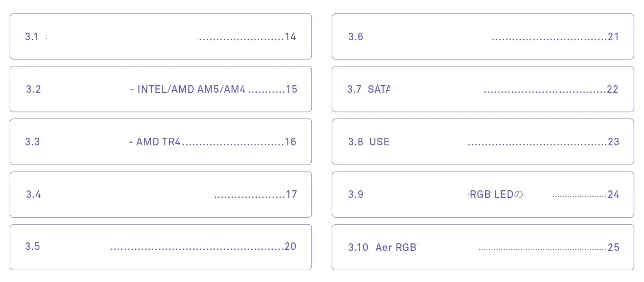Viewport: 644px width, 282px height.
Task: Jump to page 17 from contents
Action: (291, 195)
